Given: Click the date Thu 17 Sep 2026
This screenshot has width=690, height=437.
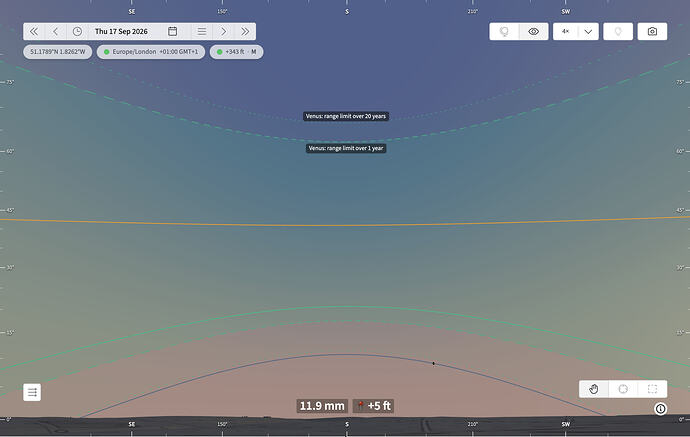Looking at the screenshot, I should pyautogui.click(x=121, y=32).
